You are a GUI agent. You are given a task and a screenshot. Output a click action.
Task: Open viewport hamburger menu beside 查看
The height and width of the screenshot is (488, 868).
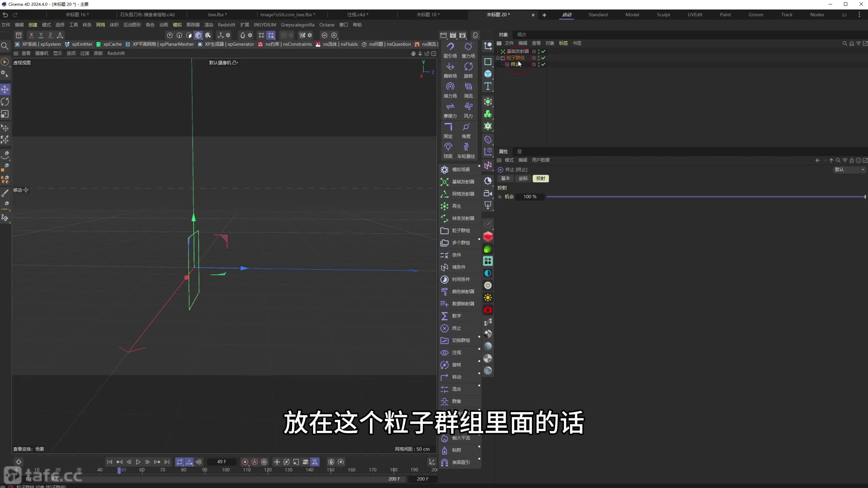[x=16, y=53]
